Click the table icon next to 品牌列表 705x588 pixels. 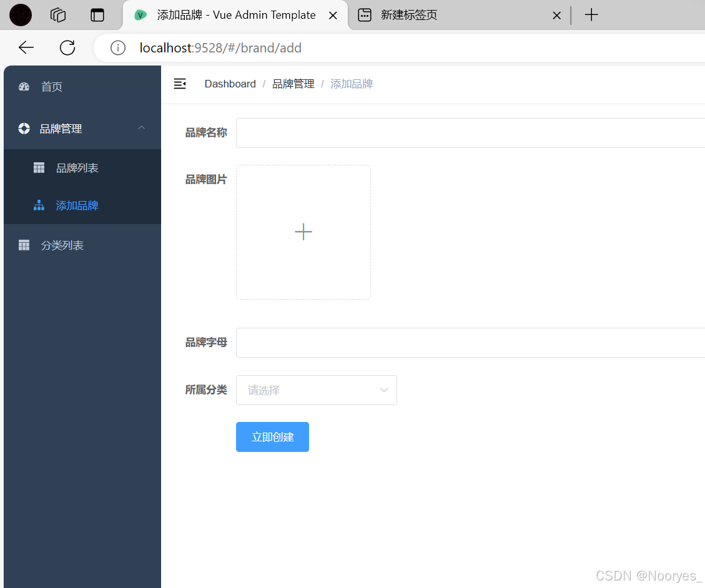[x=38, y=167]
